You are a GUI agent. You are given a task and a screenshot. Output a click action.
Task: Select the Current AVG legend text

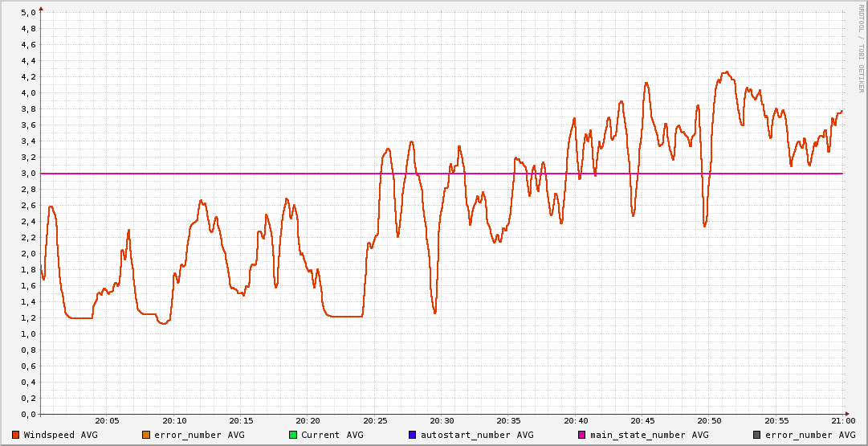pos(332,436)
